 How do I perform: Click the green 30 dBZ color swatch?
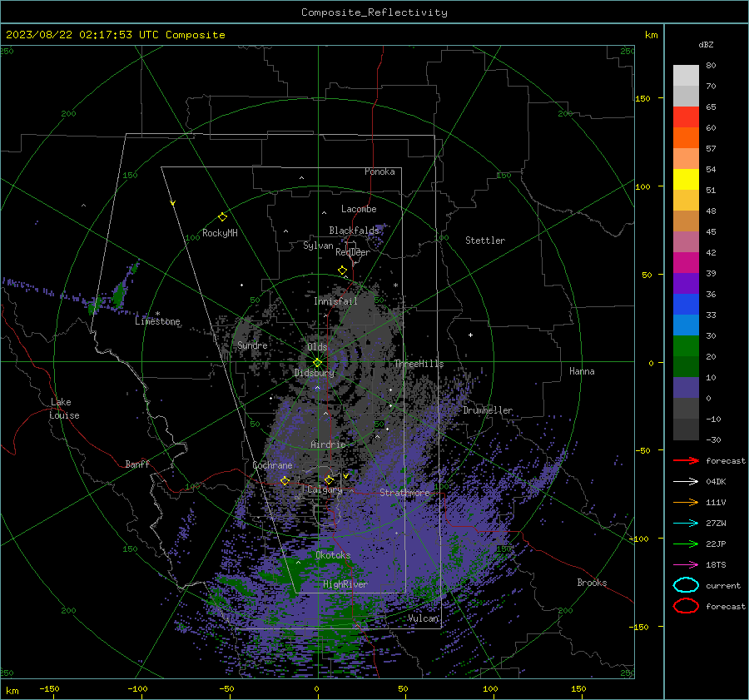(686, 346)
